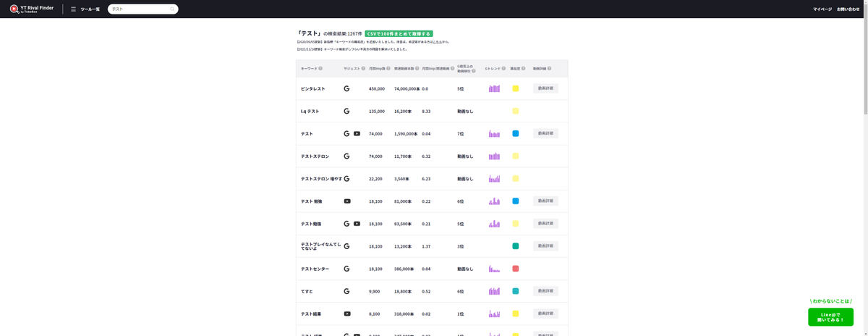Click the help icon next to サジェスト header
Viewport: 868px width, 336px height.
363,69
